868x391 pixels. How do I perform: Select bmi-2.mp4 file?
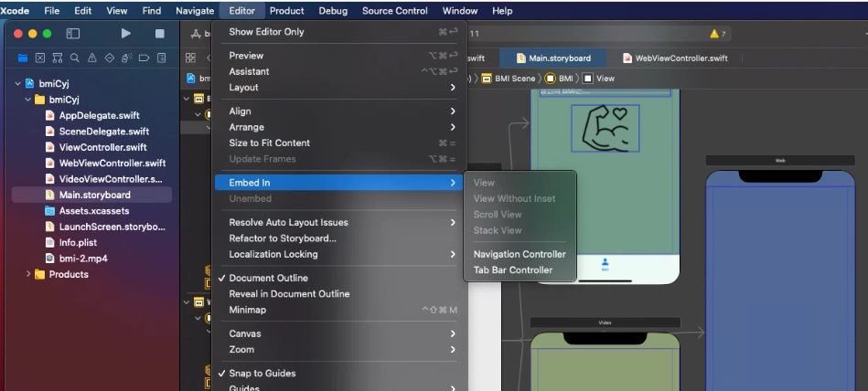pos(83,259)
